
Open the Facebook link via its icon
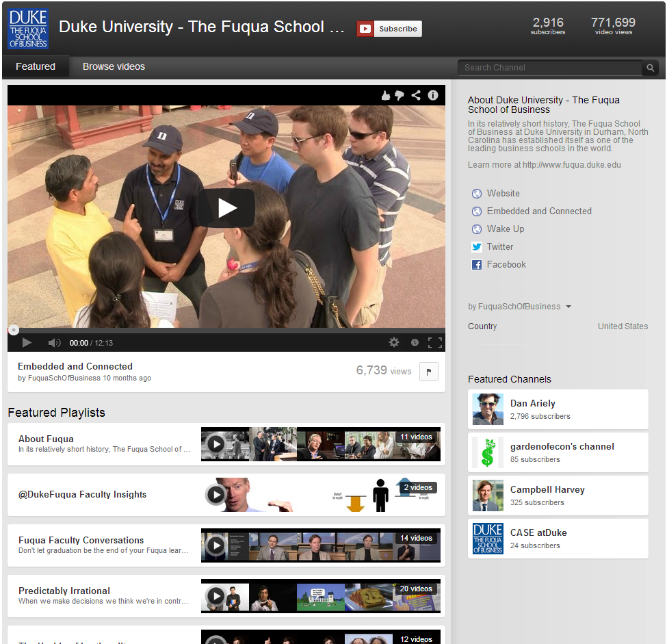pos(476,264)
